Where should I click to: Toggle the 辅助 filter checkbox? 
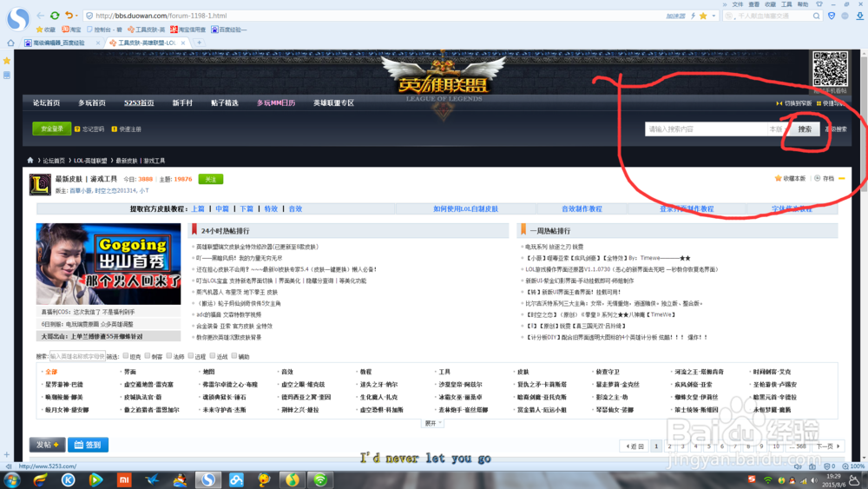(234, 356)
